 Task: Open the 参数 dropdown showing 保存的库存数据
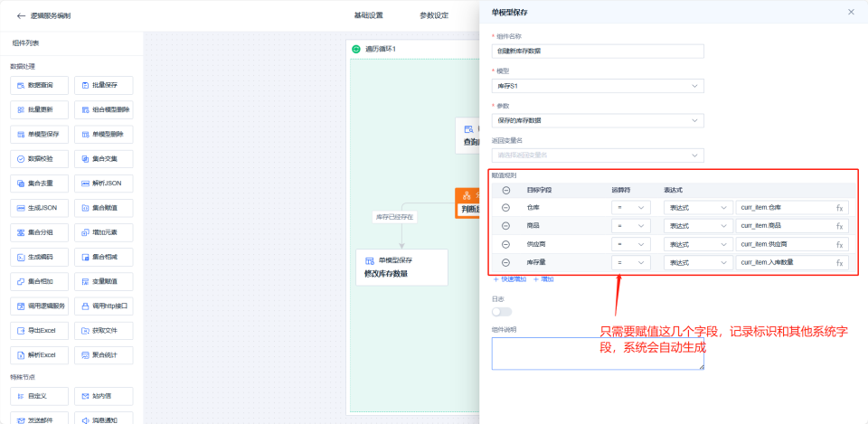[598, 120]
